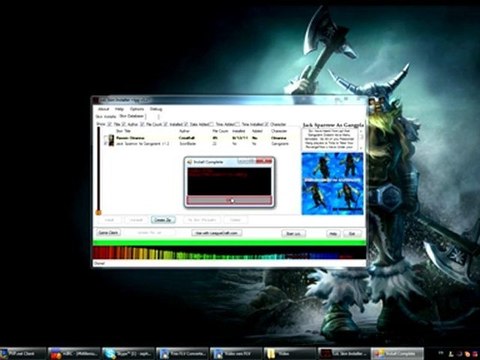Uncheck the Jack Sparrow skin row checkbox
The width and height of the screenshot is (480, 360).
pos(106,144)
